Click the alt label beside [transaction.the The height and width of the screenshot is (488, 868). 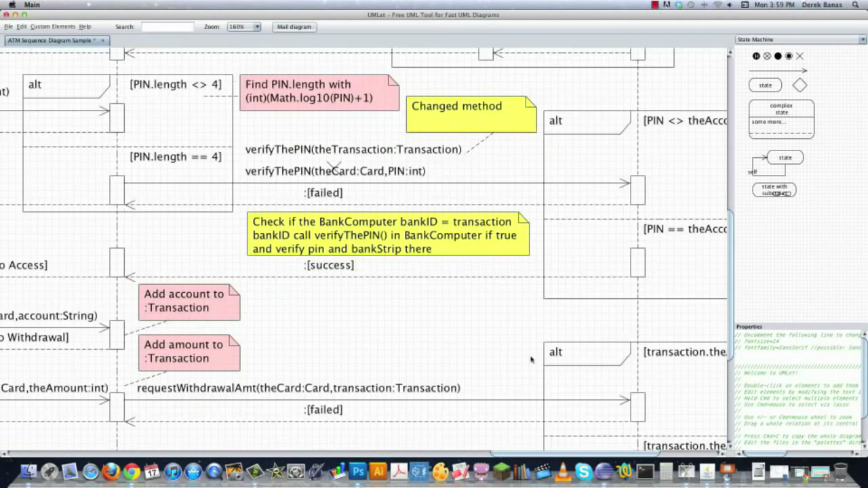[556, 352]
